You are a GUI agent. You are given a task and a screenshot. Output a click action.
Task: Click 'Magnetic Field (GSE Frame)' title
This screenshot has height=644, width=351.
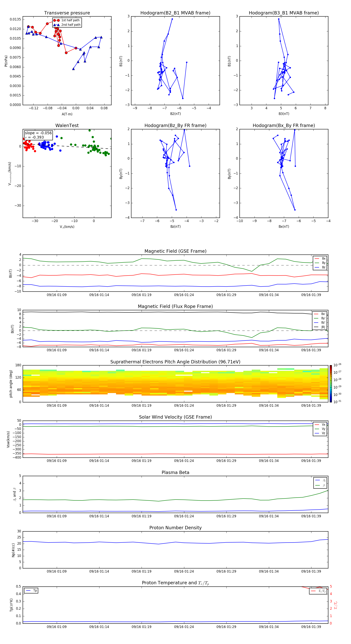pyautogui.click(x=175, y=251)
